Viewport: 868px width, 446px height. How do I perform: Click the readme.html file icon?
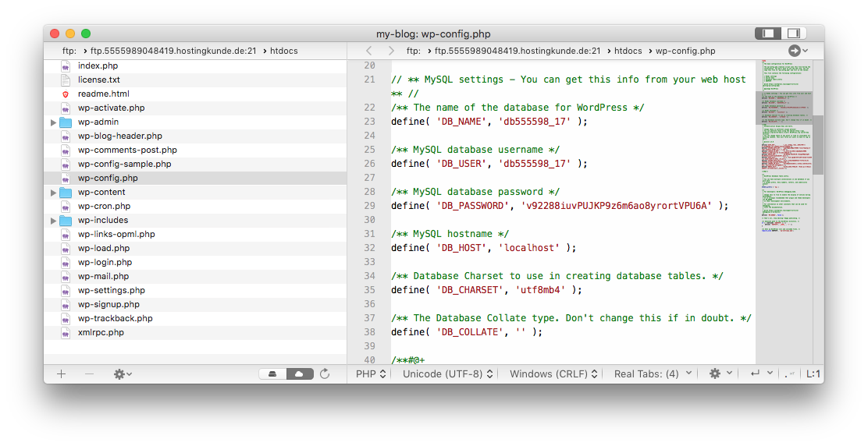point(66,94)
